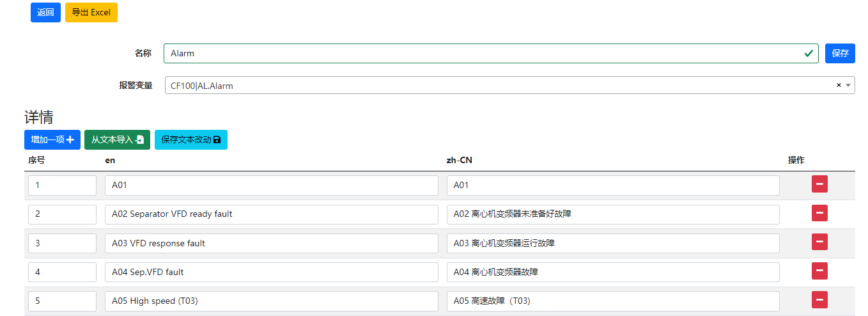Open the 报警变量 dropdown CF100|AL.Alarm

[509, 85]
